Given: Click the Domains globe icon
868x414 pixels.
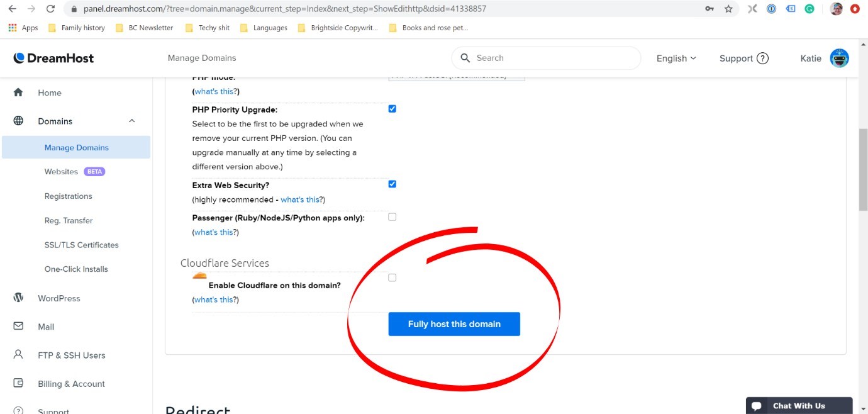Looking at the screenshot, I should tap(19, 120).
